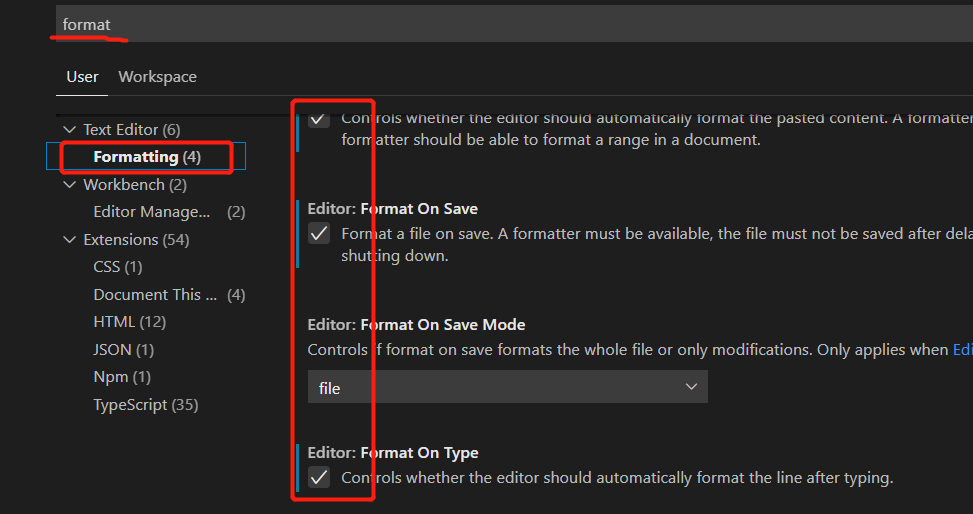
Task: Click the Editor: Format On Type setting title
Action: point(393,453)
